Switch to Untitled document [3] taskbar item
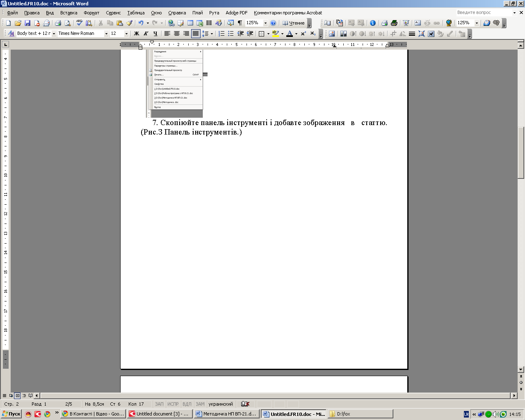The height and width of the screenshot is (420, 525). (x=160, y=414)
